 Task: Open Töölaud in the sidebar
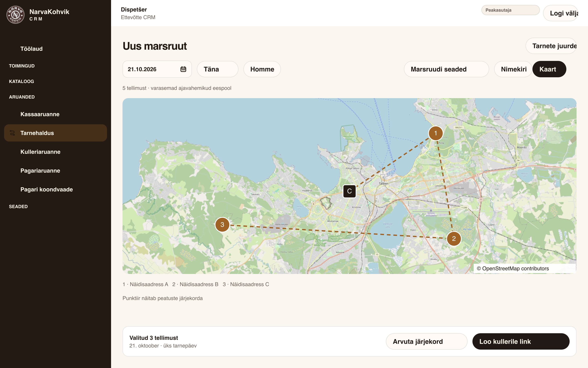55,49
